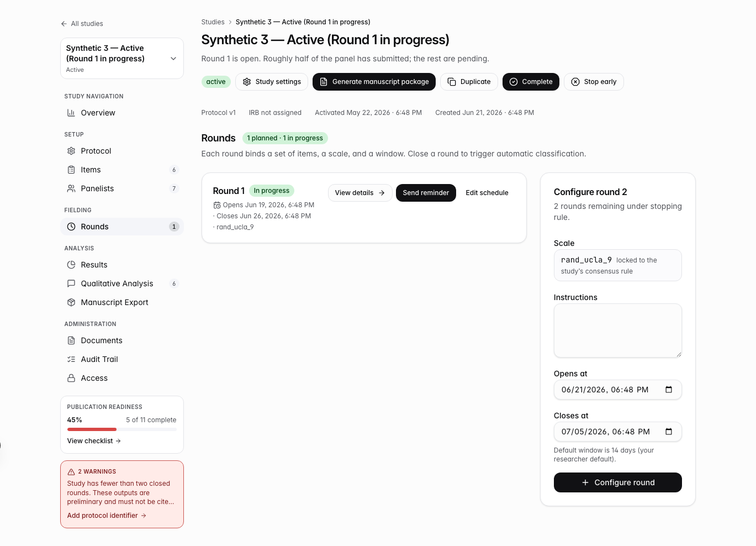Image resolution: width=756 pixels, height=546 pixels.
Task: Open the Protocol section
Action: coord(122,151)
